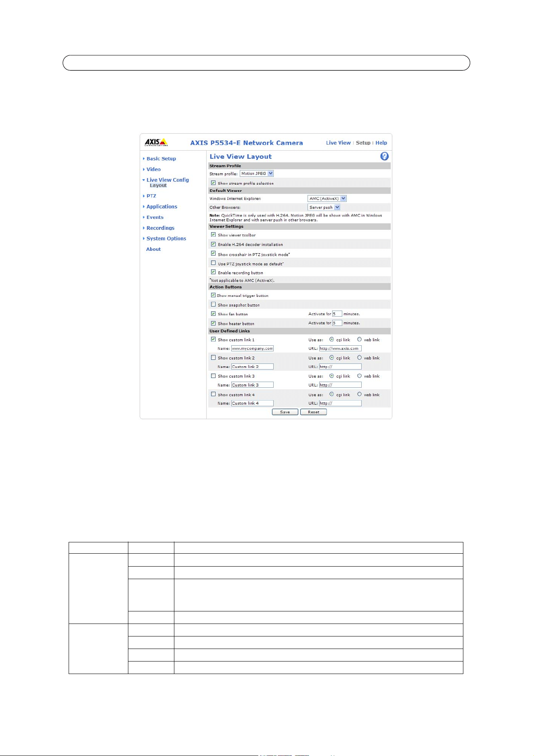Select cgi link for custom link 3

[x=332, y=376]
